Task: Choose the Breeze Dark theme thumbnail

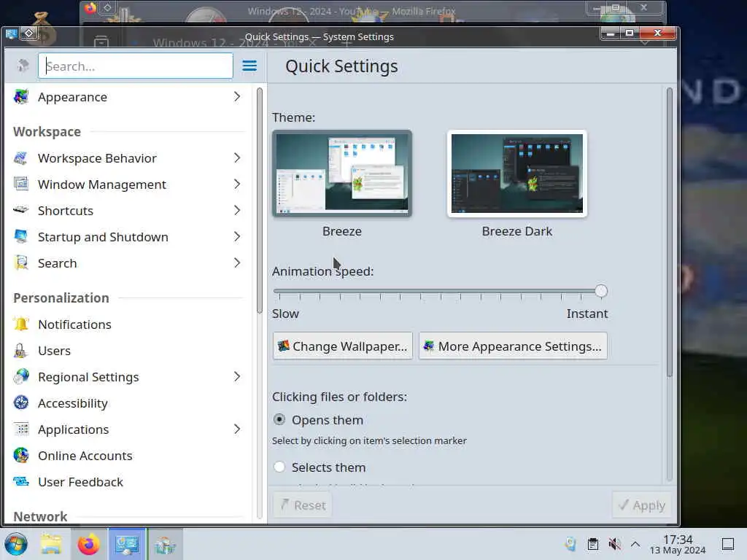Action: (x=517, y=174)
